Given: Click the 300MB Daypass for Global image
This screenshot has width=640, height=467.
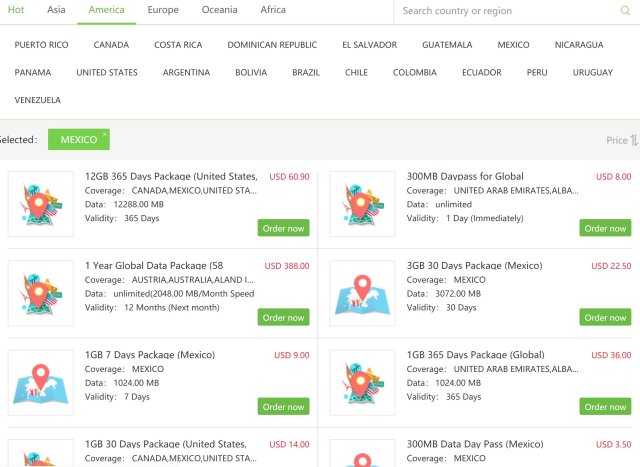Looking at the screenshot, I should [x=362, y=204].
